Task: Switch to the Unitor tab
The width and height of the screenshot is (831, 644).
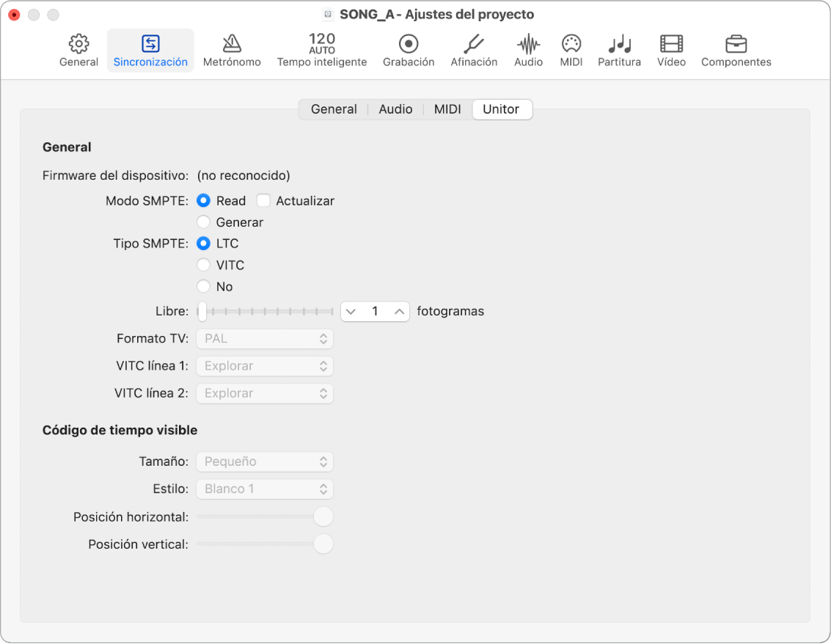Action: point(502,109)
